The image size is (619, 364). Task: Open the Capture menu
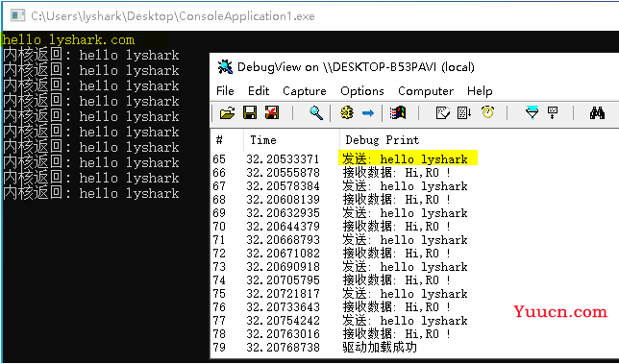point(305,91)
